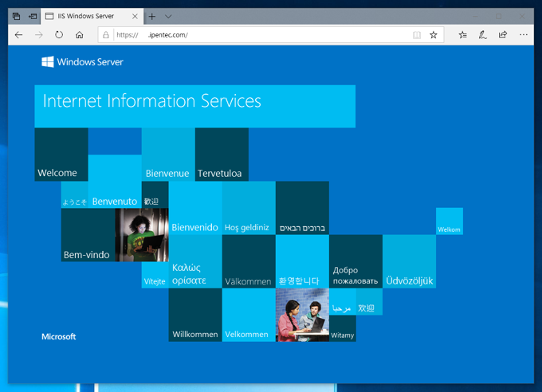The image size is (542, 392).
Task: Go forward to the next page
Action: [x=39, y=35]
